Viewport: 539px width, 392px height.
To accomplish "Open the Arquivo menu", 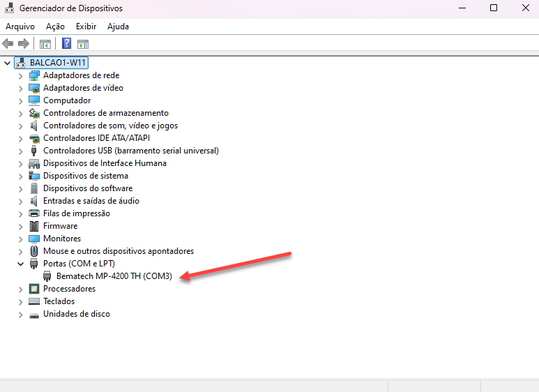I will 20,27.
